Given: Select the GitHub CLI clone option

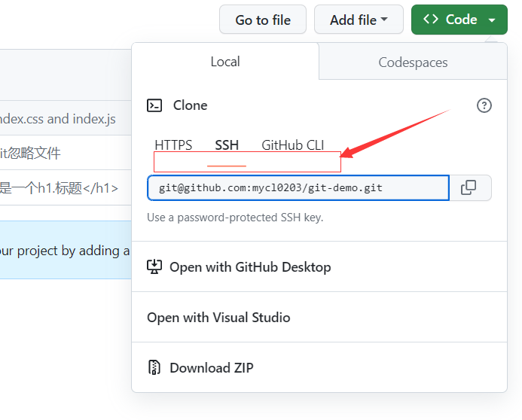Looking at the screenshot, I should 292,145.
